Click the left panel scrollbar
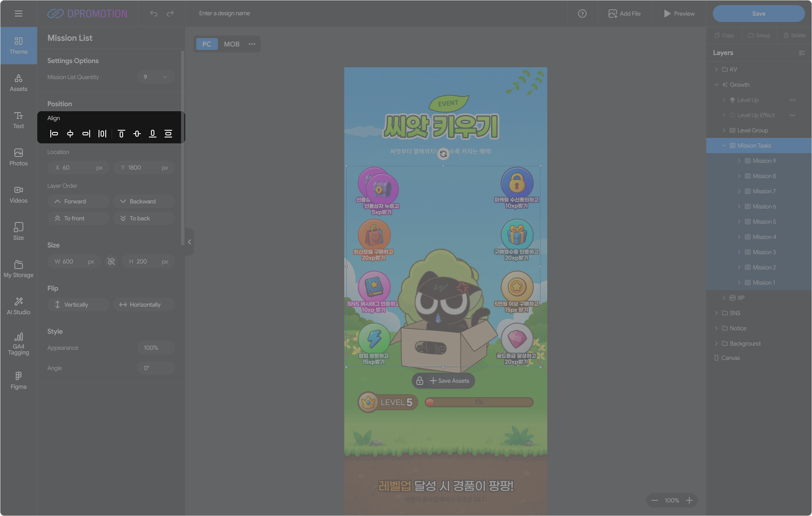Image resolution: width=812 pixels, height=516 pixels. tap(183, 148)
